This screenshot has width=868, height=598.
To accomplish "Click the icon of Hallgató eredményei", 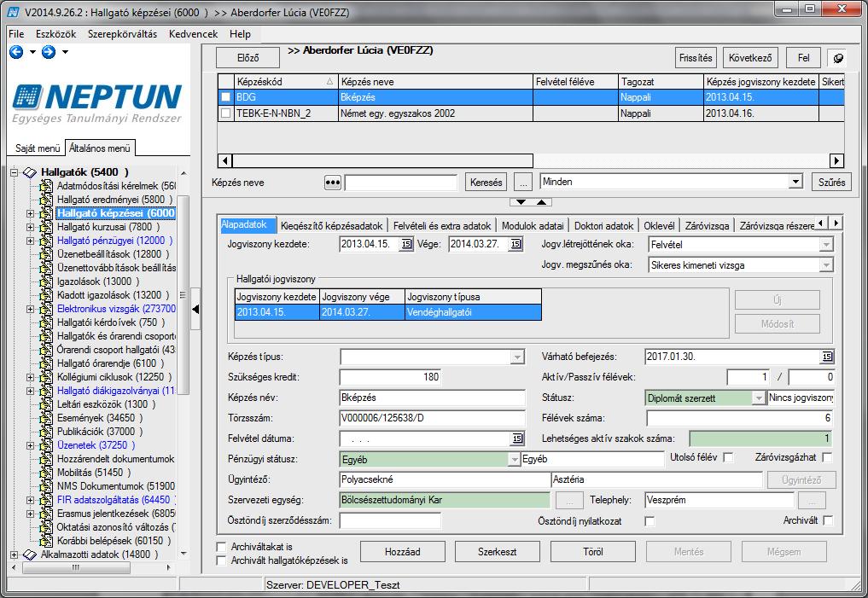I will (x=46, y=199).
